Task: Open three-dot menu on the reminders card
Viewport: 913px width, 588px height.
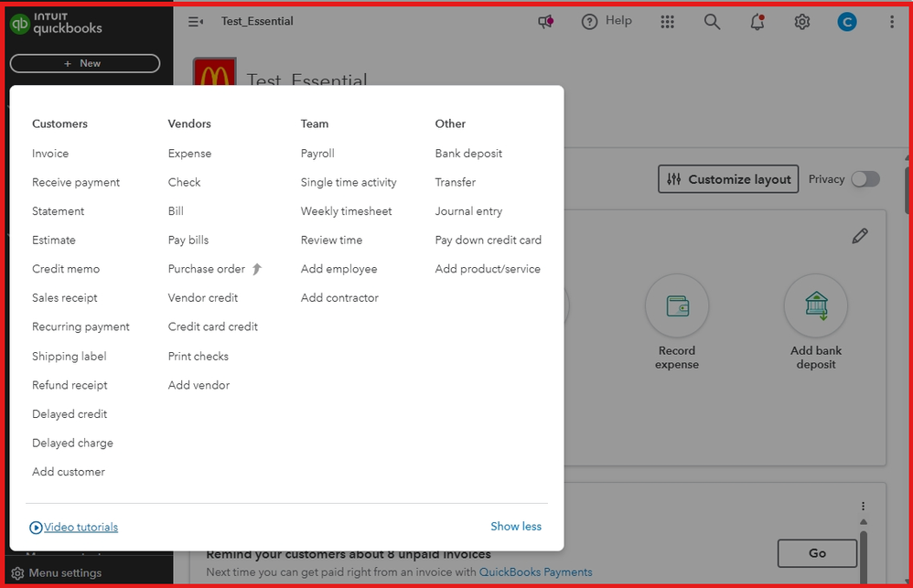Action: [x=863, y=506]
